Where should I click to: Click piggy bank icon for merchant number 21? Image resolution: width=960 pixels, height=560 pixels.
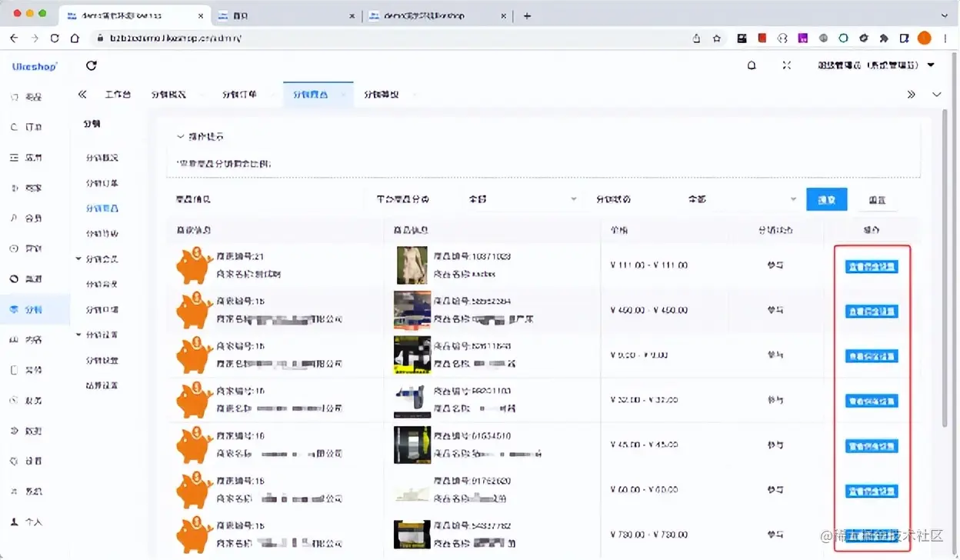194,265
